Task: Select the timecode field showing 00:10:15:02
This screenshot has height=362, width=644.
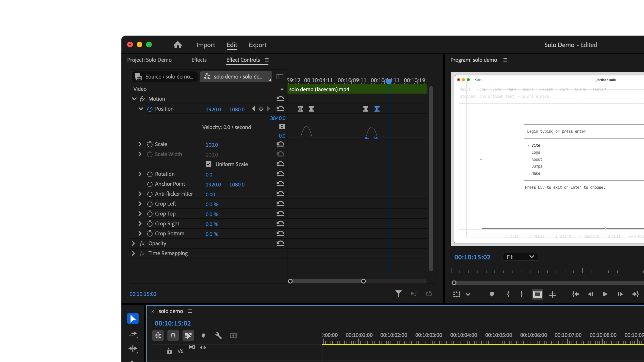Action: tap(173, 323)
